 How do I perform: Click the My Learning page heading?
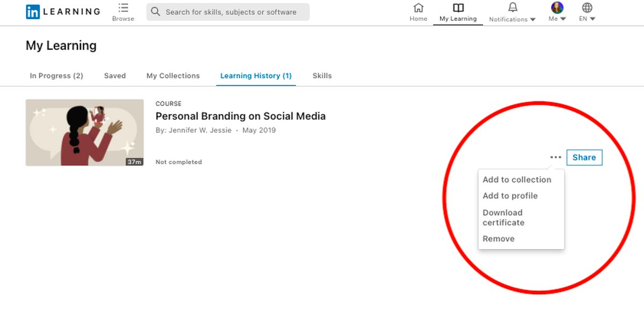61,46
